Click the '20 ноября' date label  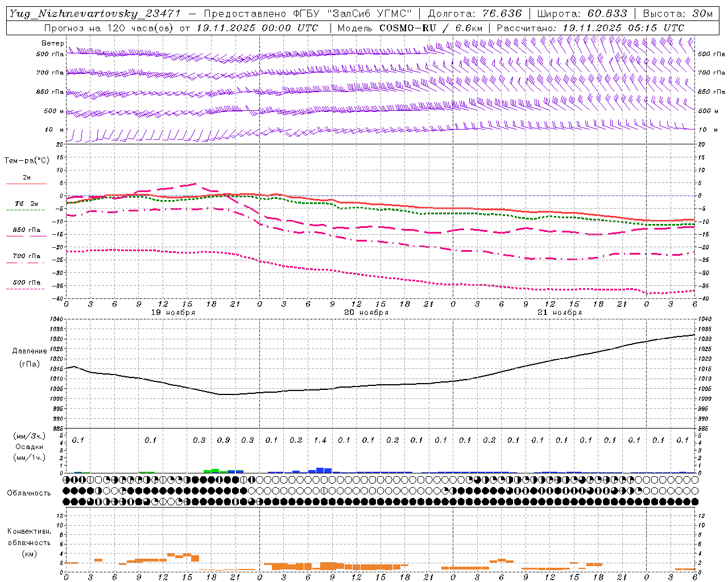[x=366, y=313]
